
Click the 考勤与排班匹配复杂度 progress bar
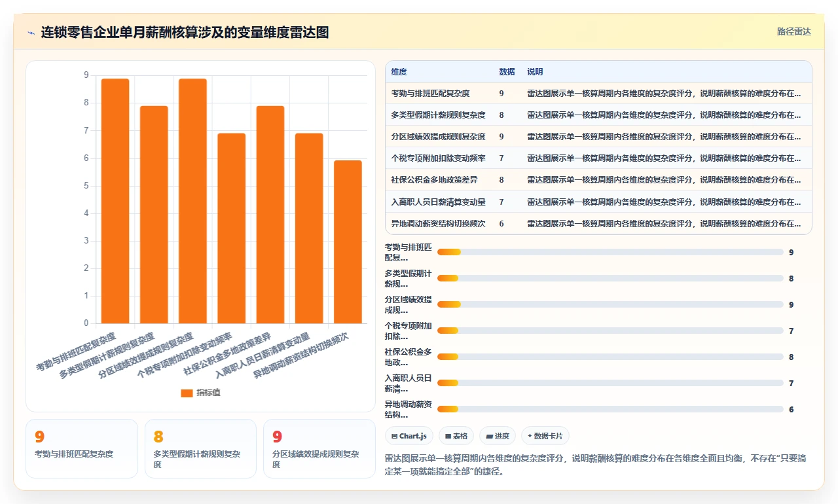coord(610,252)
